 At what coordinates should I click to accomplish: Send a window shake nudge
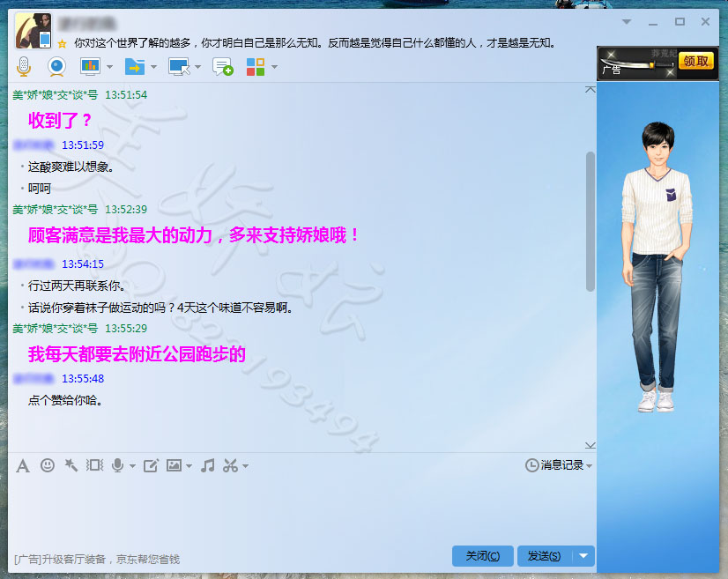pyautogui.click(x=94, y=465)
